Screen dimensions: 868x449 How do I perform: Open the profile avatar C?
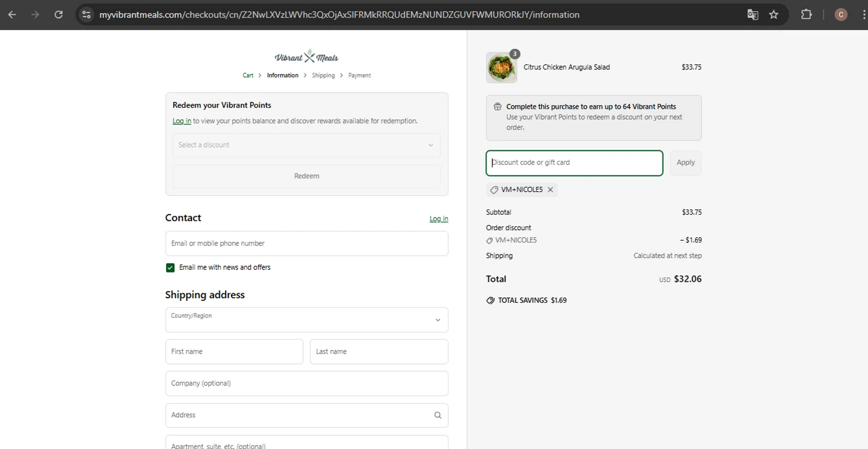(841, 14)
